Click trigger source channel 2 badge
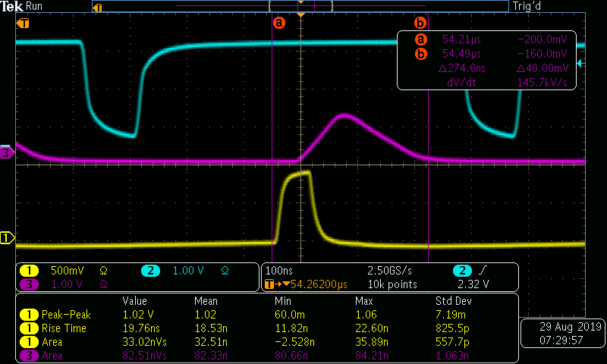The image size is (607, 364). tap(462, 271)
